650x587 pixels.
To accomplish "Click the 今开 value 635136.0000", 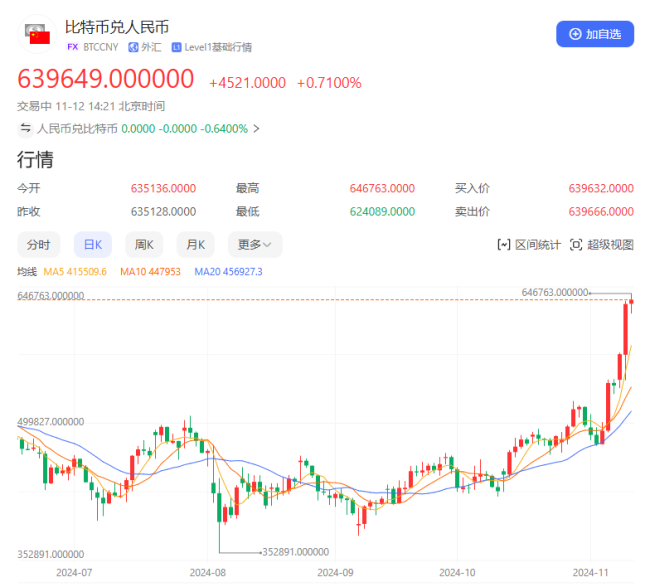I will coord(163,188).
